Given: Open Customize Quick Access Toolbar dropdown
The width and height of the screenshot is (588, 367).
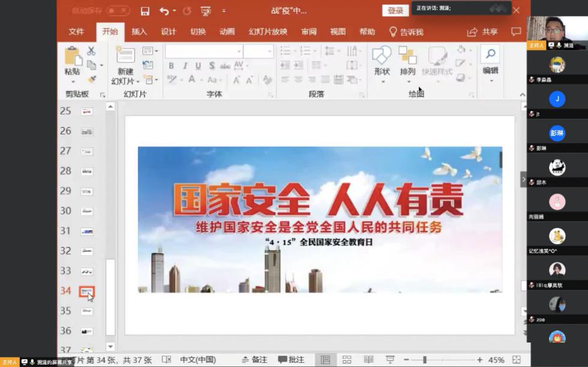Looking at the screenshot, I should click(x=224, y=11).
